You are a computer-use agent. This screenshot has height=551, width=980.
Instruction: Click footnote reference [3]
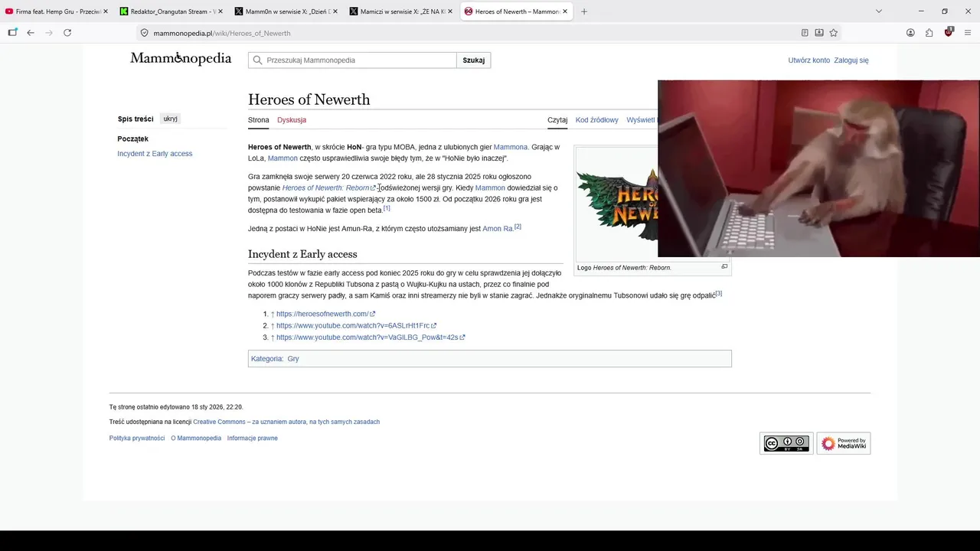(719, 293)
